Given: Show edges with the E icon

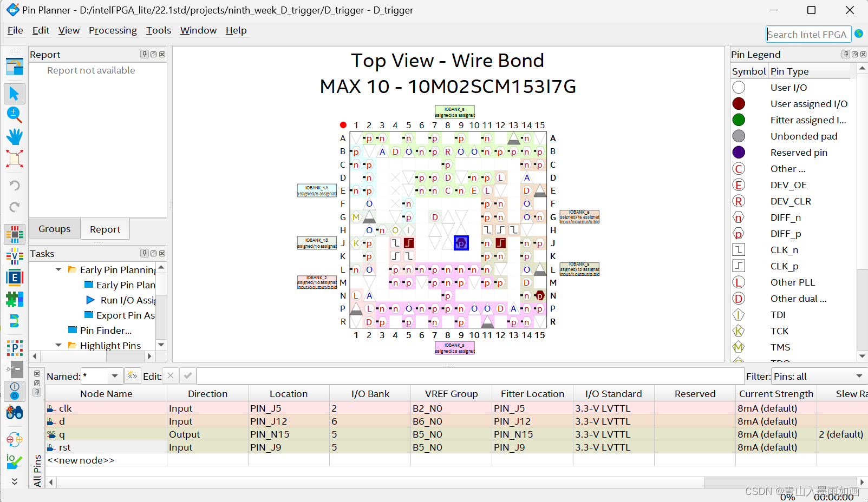Looking at the screenshot, I should point(15,278).
